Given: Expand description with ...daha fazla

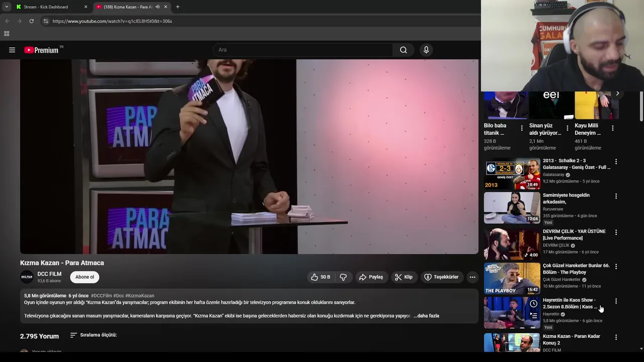Looking at the screenshot, I should tap(426, 316).
